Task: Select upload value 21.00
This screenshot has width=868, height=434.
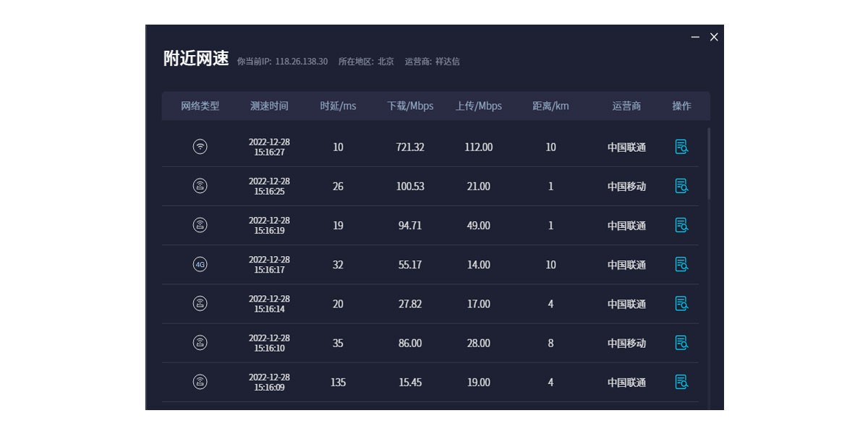Action: [x=478, y=186]
